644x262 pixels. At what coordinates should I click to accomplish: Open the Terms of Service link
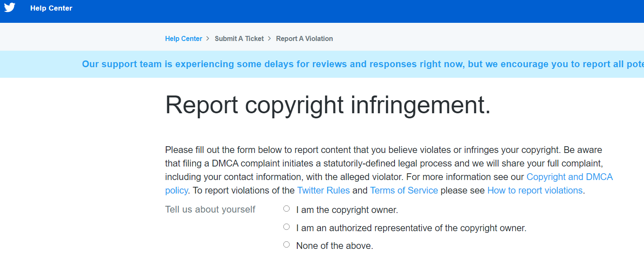click(404, 190)
